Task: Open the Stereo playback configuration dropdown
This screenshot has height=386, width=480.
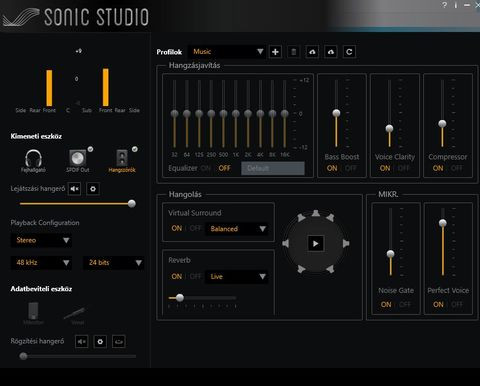Action: (41, 240)
